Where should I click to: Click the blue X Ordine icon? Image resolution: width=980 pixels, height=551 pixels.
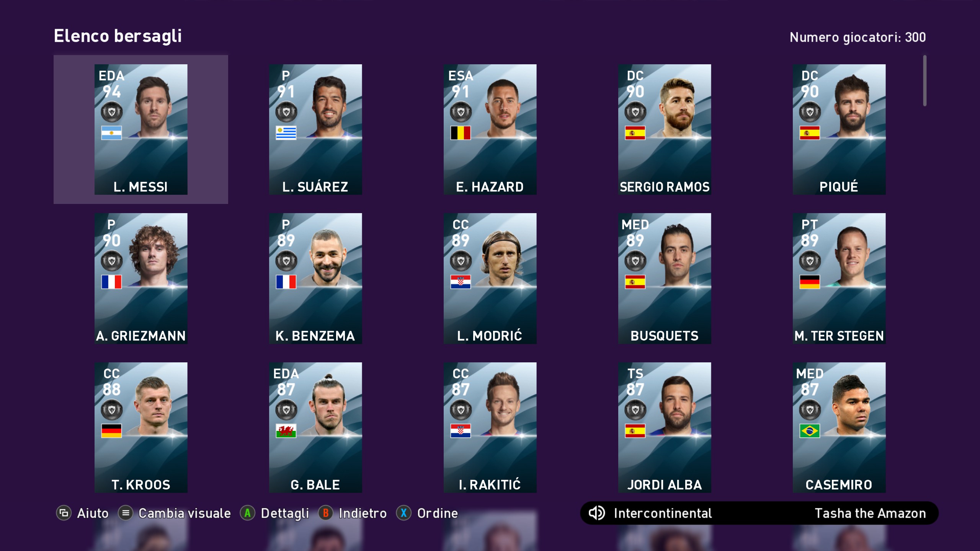point(404,513)
